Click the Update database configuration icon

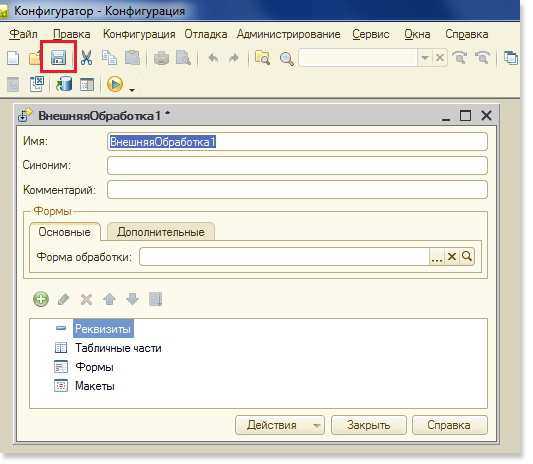64,84
